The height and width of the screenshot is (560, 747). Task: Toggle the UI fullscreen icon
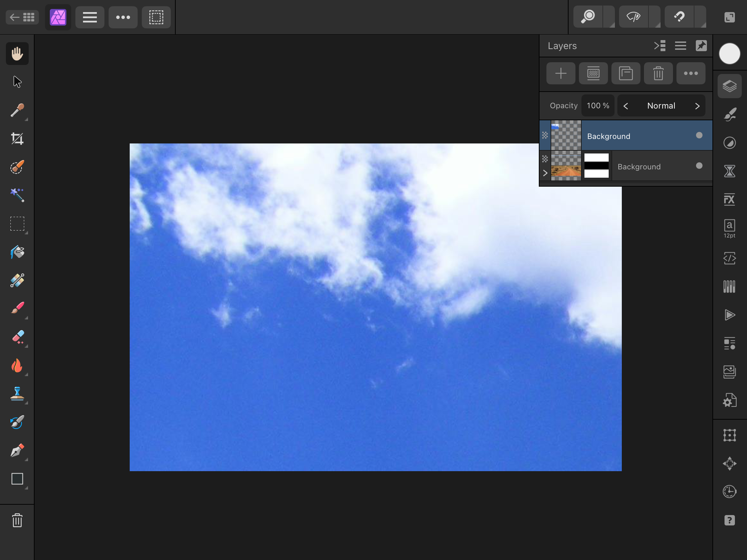tap(730, 17)
